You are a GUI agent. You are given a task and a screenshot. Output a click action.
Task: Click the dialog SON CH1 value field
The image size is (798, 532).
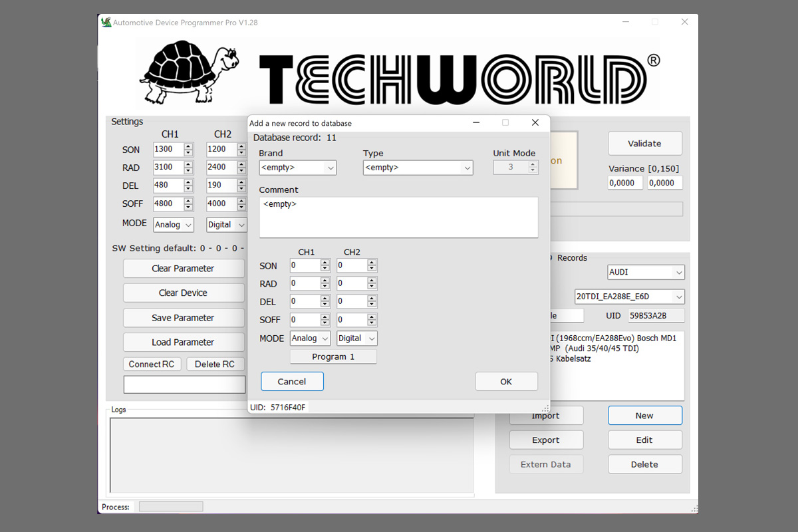(x=305, y=266)
